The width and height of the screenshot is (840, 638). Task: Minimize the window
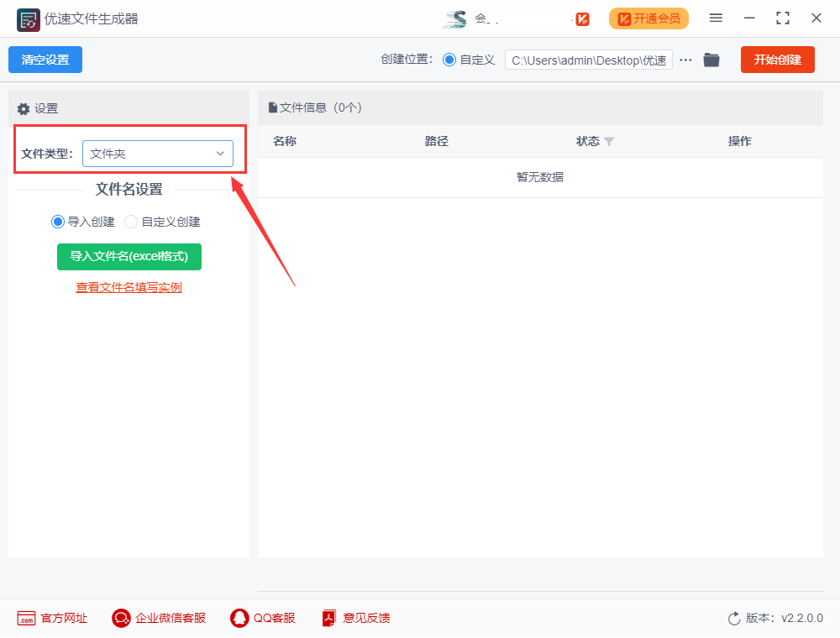tap(749, 18)
